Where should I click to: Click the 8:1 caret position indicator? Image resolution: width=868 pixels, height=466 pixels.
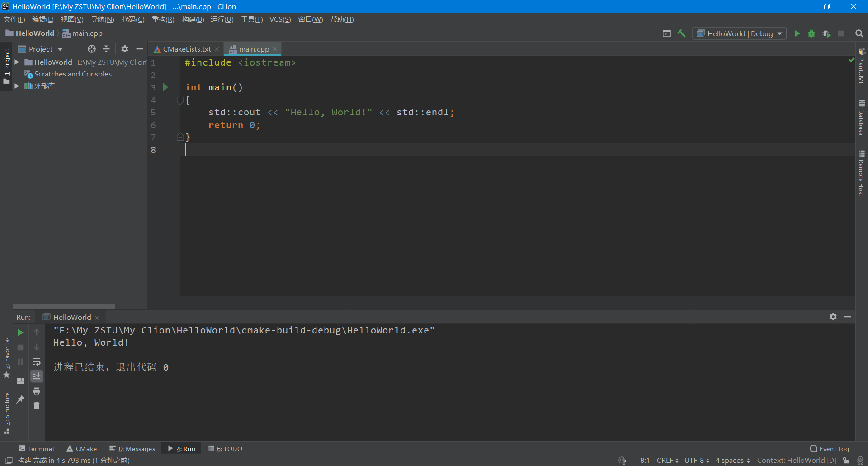(x=644, y=460)
